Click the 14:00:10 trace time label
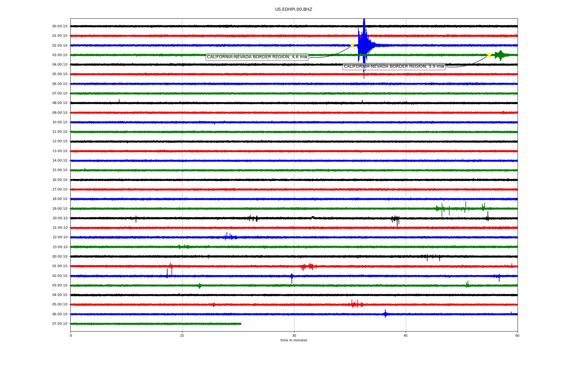 coord(60,160)
